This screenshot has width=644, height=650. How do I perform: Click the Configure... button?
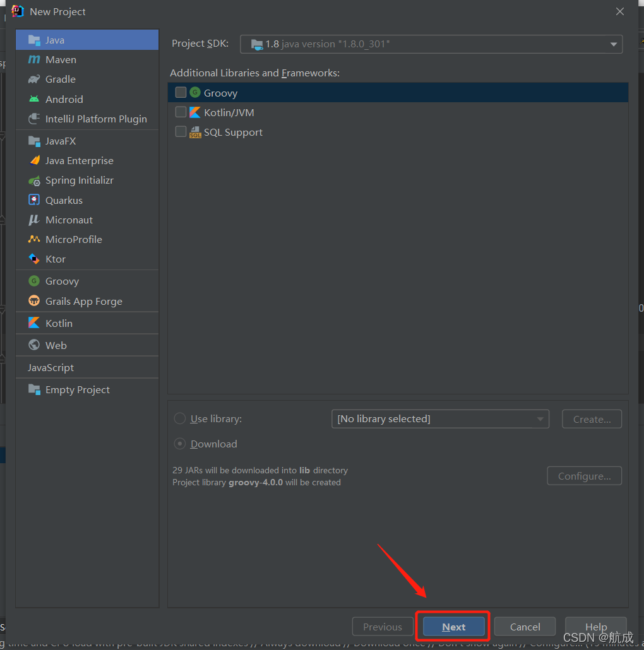tap(584, 475)
